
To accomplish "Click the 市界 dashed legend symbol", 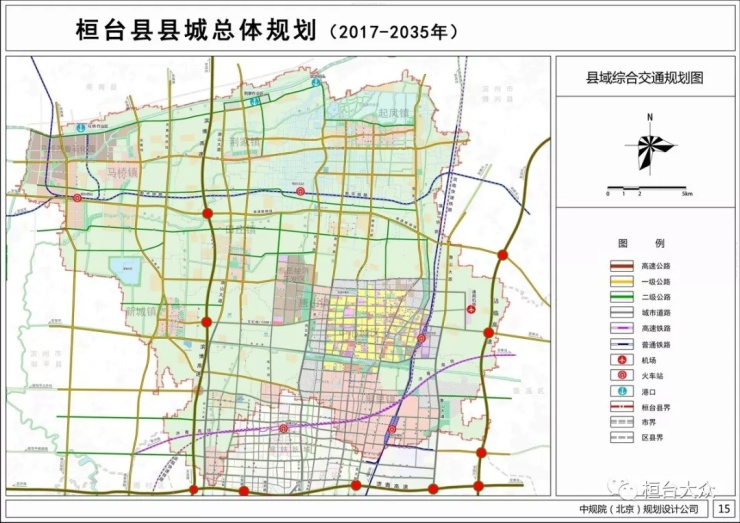I will (622, 422).
